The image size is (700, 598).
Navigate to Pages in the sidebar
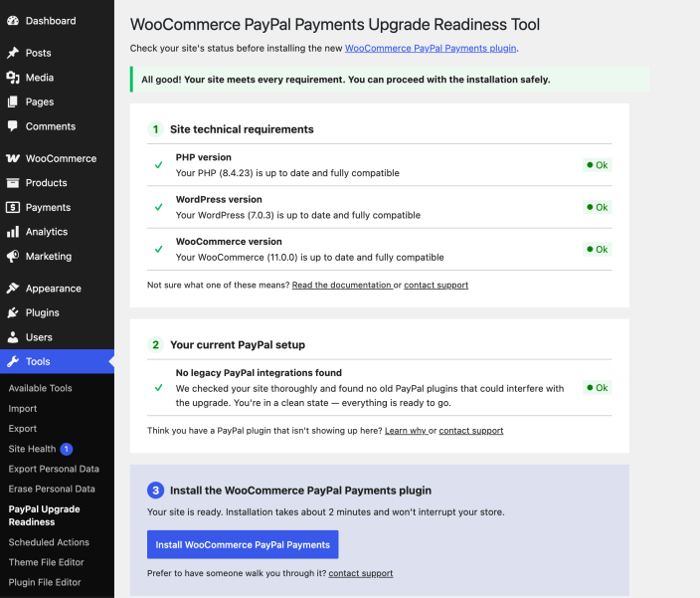57,101
